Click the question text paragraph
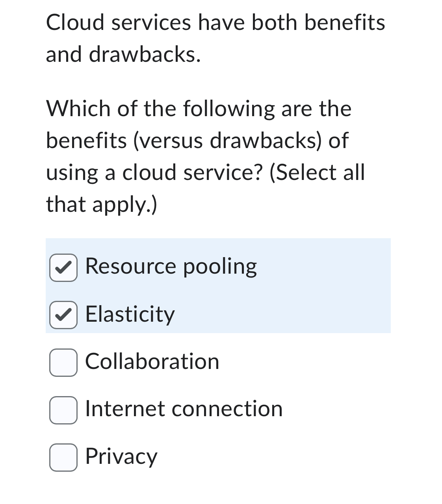This screenshot has width=442, height=504. [205, 156]
